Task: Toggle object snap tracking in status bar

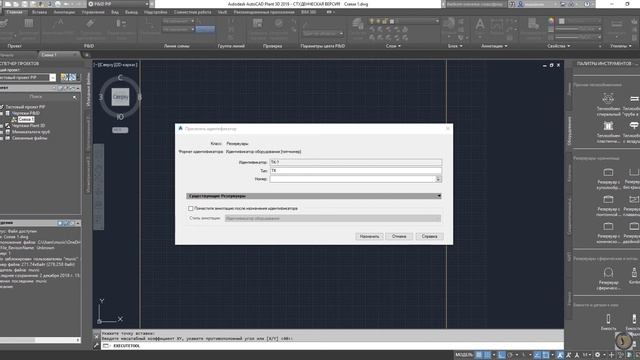Action: (538, 355)
